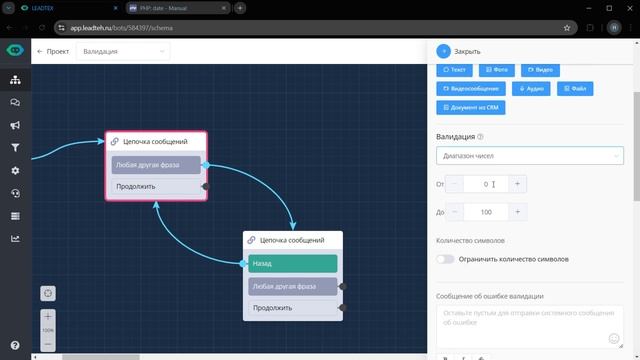Click the validation error message textarea
The width and height of the screenshot is (640, 360).
click(530, 327)
